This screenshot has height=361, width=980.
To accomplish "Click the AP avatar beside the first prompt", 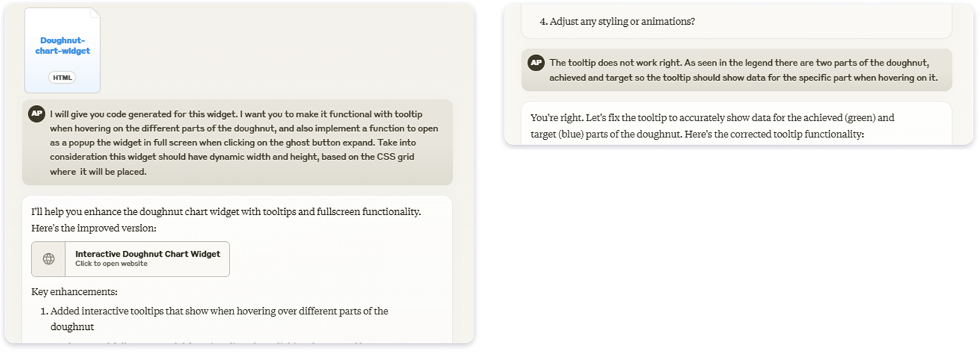I will click(37, 114).
